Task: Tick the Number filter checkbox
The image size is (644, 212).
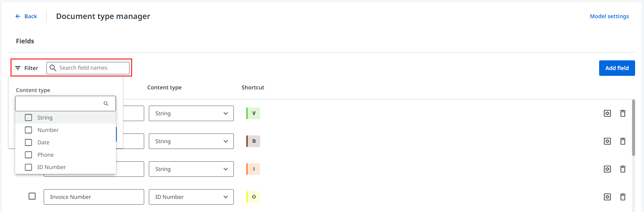Action: (29, 130)
